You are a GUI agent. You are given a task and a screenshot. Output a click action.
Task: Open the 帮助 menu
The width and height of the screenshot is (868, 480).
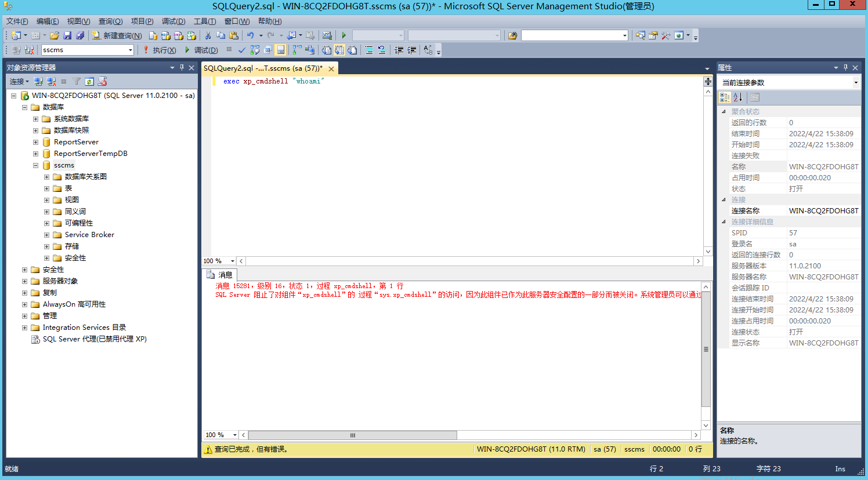point(270,21)
